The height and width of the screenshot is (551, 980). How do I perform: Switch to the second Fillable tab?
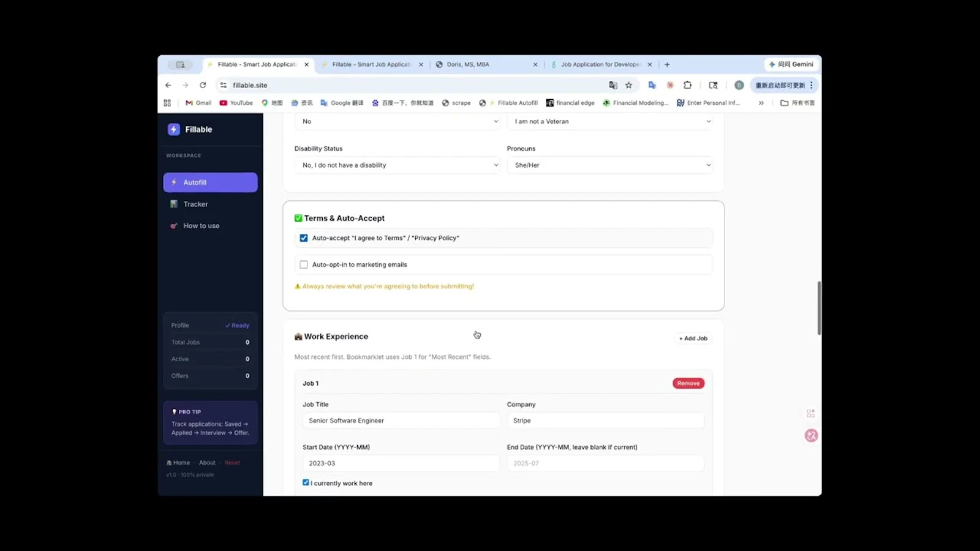(372, 64)
